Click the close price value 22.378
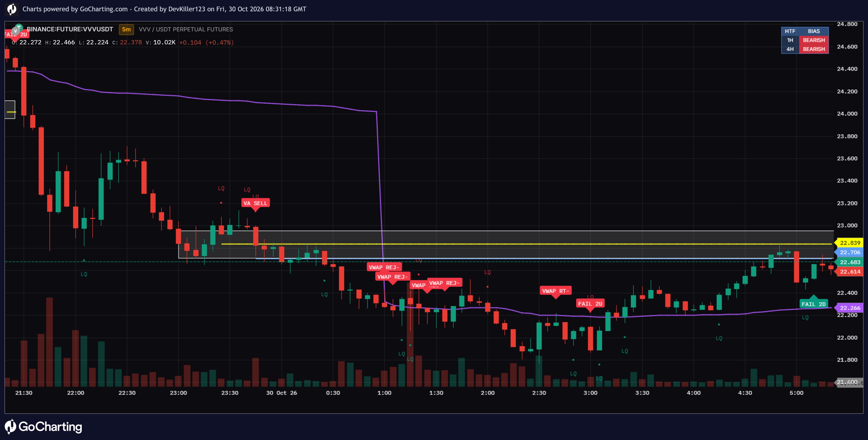 tap(131, 42)
